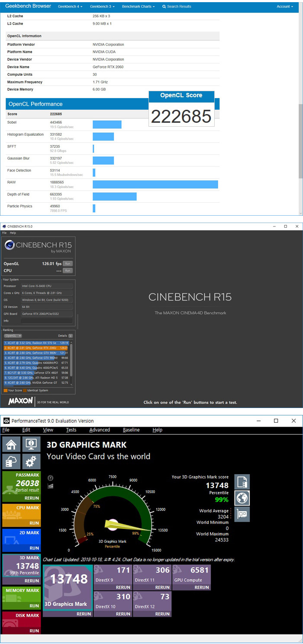Run the 2D Mark test
The image size is (303, 644).
pos(34,548)
